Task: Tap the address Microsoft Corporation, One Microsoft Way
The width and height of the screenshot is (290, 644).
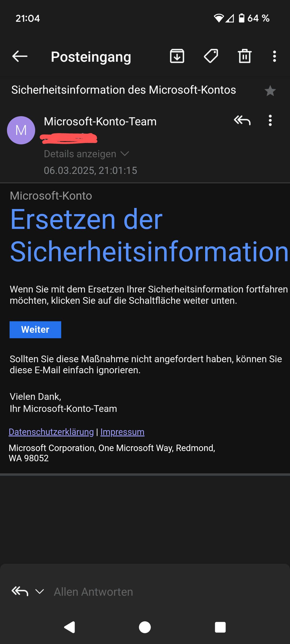Action: [112, 453]
